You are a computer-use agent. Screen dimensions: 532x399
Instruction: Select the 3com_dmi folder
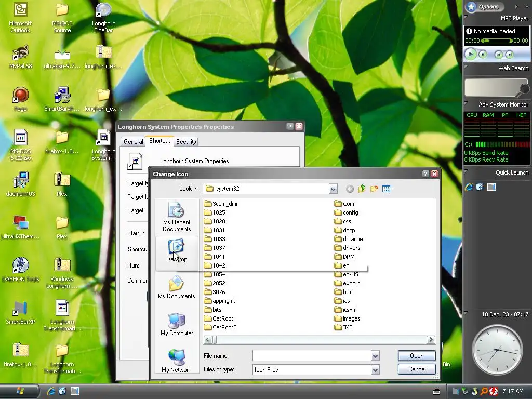pos(220,204)
